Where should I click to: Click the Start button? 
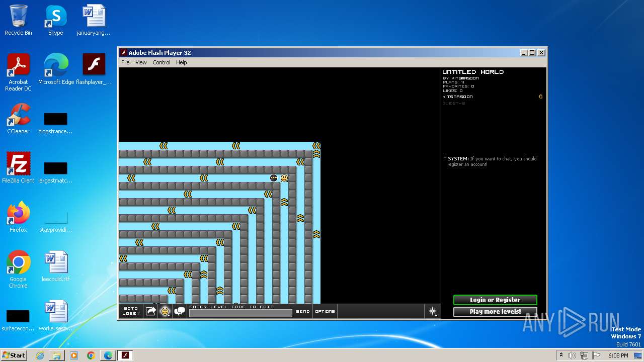coord(14,355)
